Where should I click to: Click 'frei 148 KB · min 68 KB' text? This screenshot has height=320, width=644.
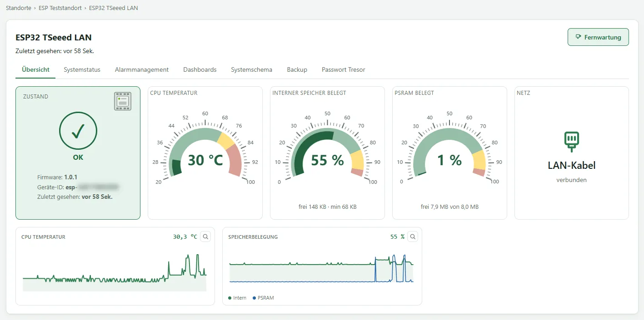[328, 207]
